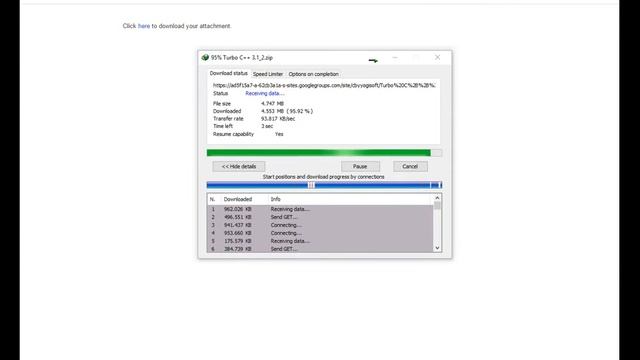
Task: Open the Options on completion tab
Action: 313,74
